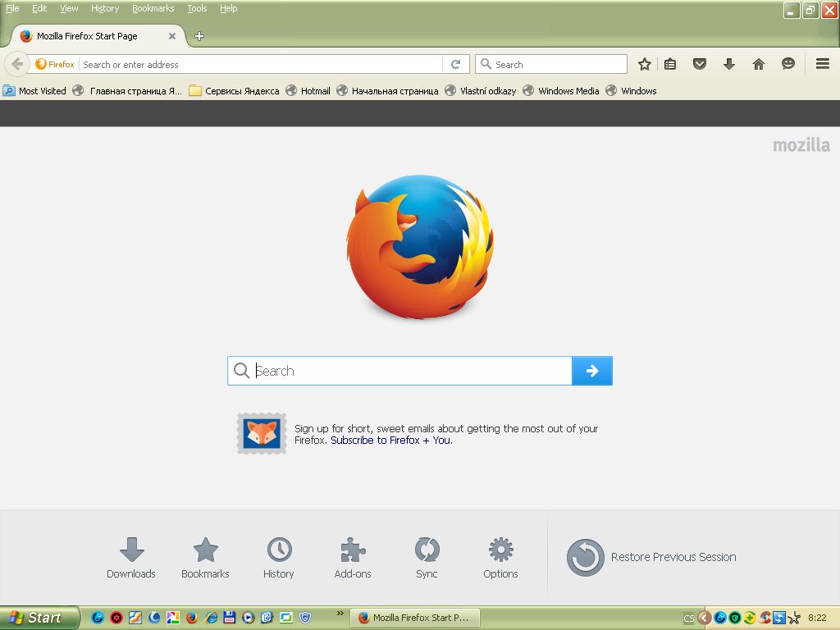The height and width of the screenshot is (630, 840).
Task: Open the History menu
Action: 105,8
